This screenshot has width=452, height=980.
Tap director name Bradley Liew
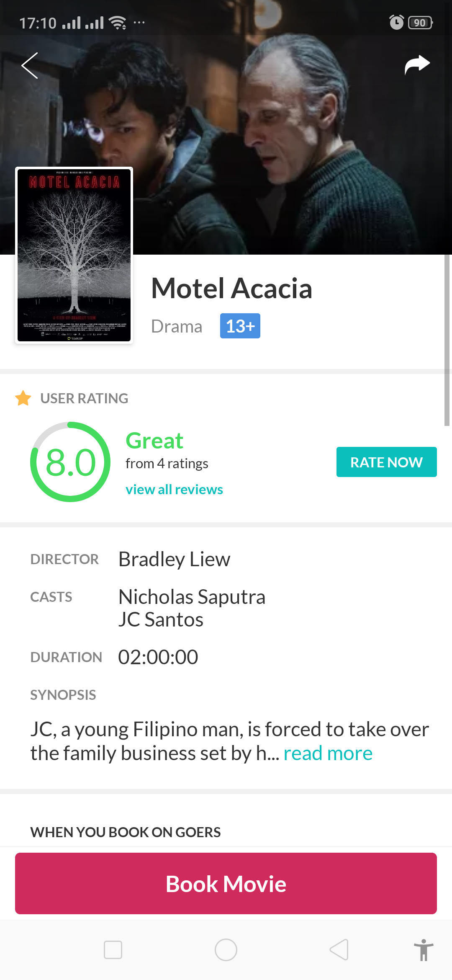(174, 559)
